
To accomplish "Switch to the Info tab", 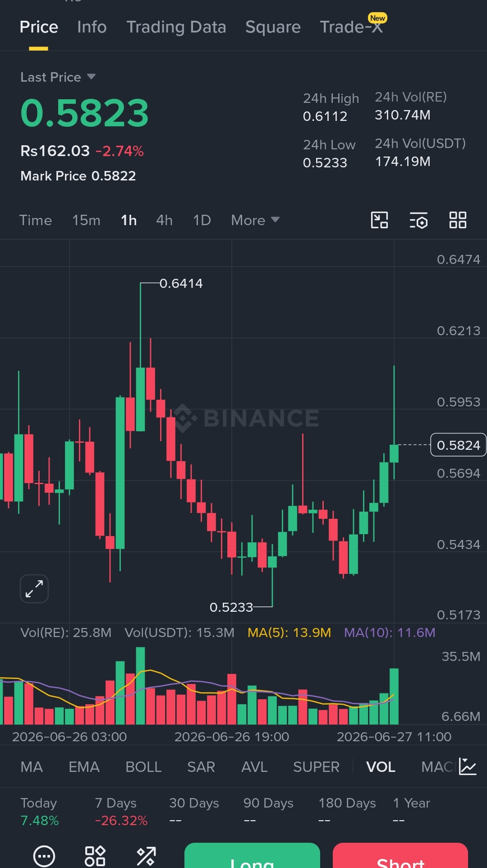I will pyautogui.click(x=92, y=27).
